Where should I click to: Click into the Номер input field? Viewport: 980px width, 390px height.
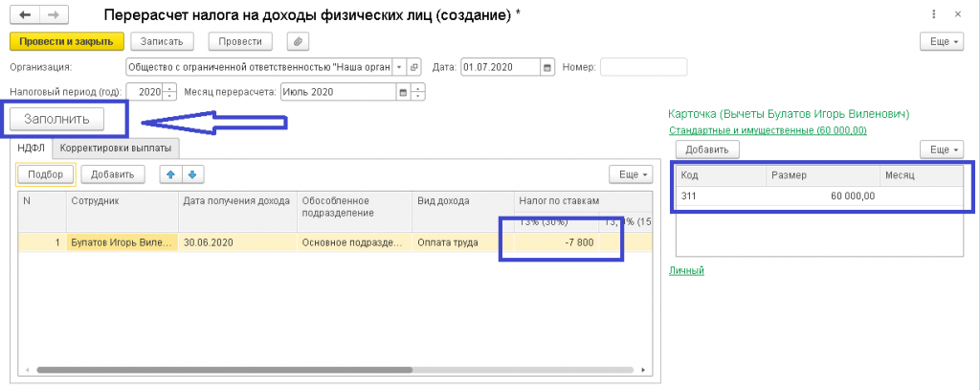(643, 67)
